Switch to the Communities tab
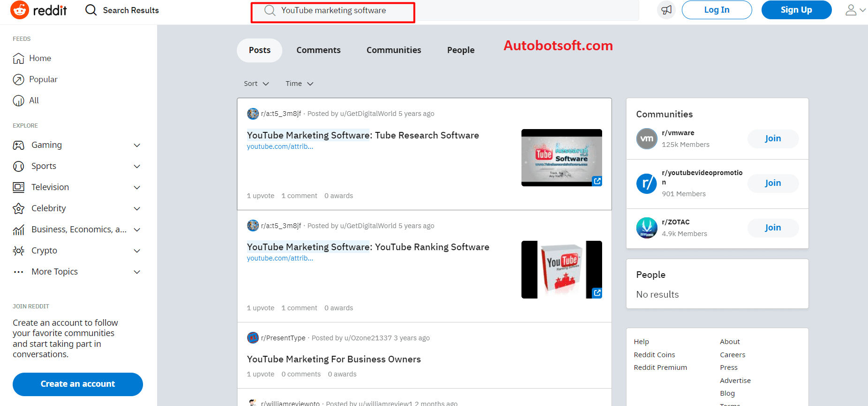The image size is (868, 406). click(394, 50)
